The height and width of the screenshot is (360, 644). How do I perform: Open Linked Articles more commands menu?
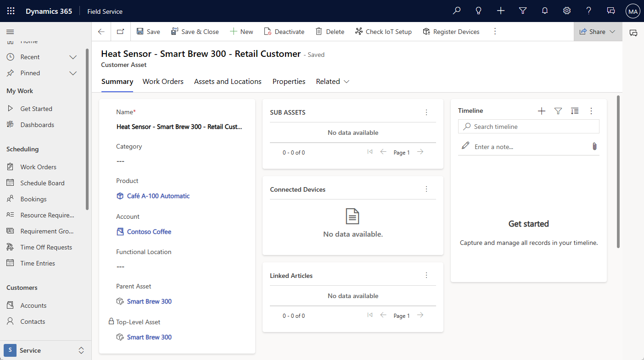(426, 276)
